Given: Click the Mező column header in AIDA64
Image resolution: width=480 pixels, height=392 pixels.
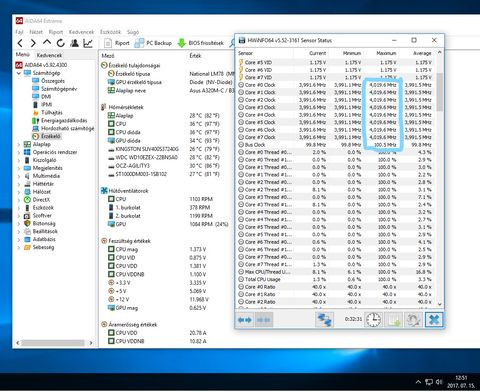Looking at the screenshot, I should click(108, 56).
